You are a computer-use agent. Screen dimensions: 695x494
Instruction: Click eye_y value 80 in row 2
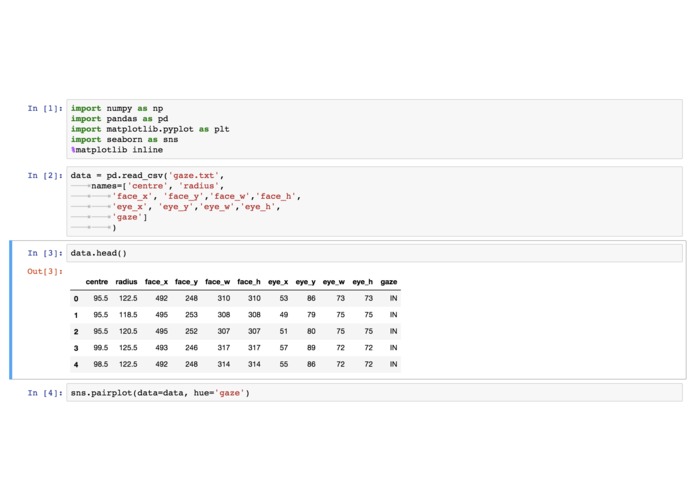[311, 331]
